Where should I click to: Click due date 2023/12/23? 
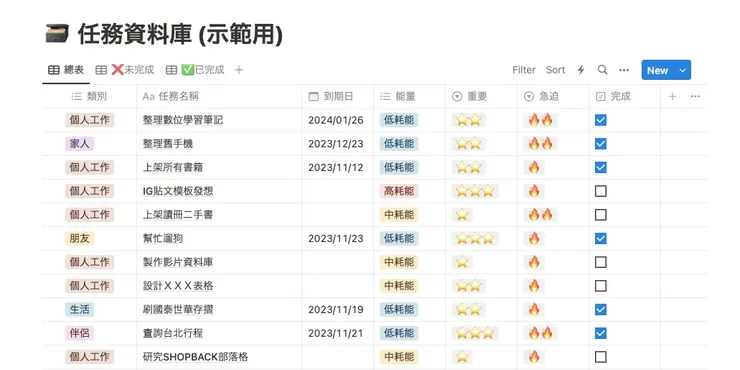click(x=336, y=144)
